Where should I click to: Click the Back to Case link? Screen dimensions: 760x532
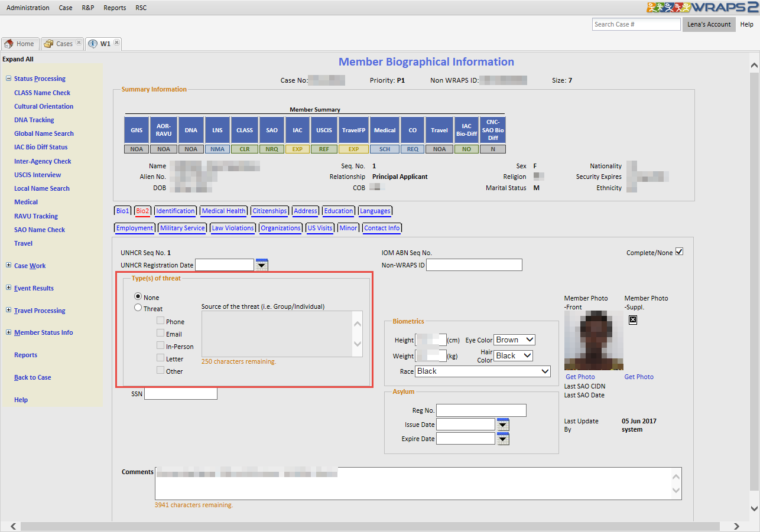(33, 377)
